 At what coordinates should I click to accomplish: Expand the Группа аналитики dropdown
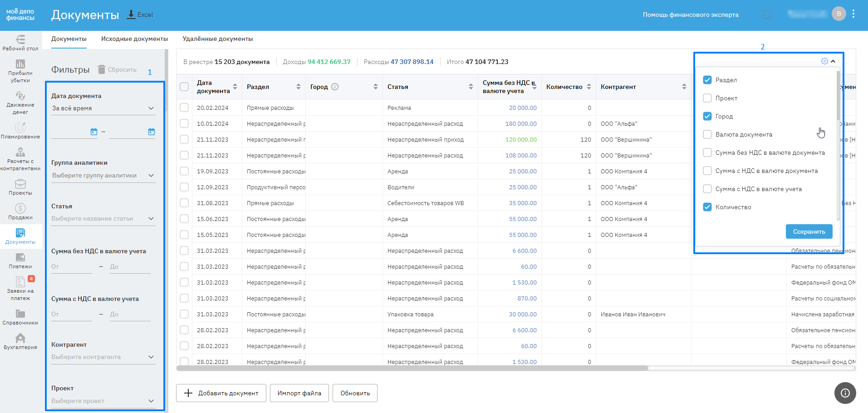103,176
